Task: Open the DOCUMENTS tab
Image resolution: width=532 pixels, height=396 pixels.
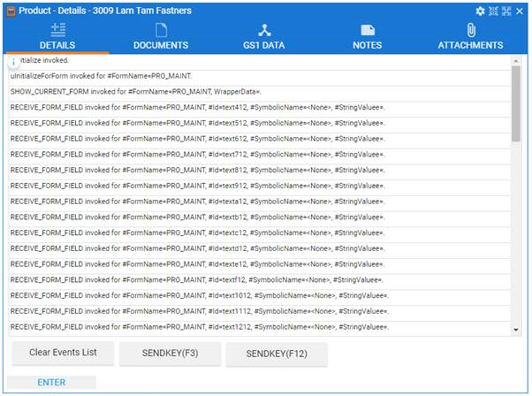Action: coord(161,36)
